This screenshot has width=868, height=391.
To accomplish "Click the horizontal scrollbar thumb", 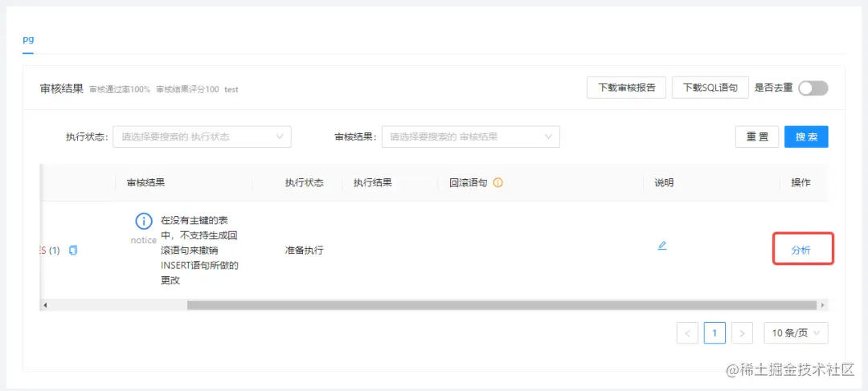I will click(502, 305).
